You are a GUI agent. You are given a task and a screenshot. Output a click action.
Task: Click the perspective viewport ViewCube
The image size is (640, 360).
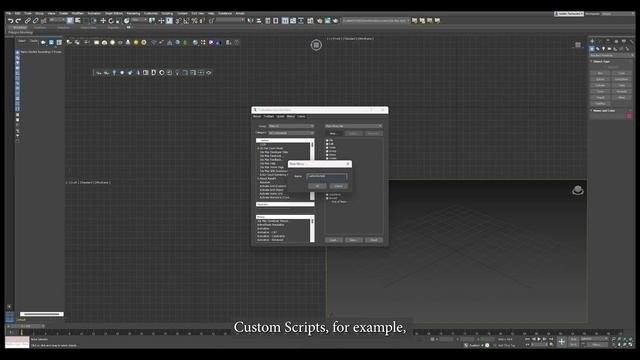(x=578, y=190)
